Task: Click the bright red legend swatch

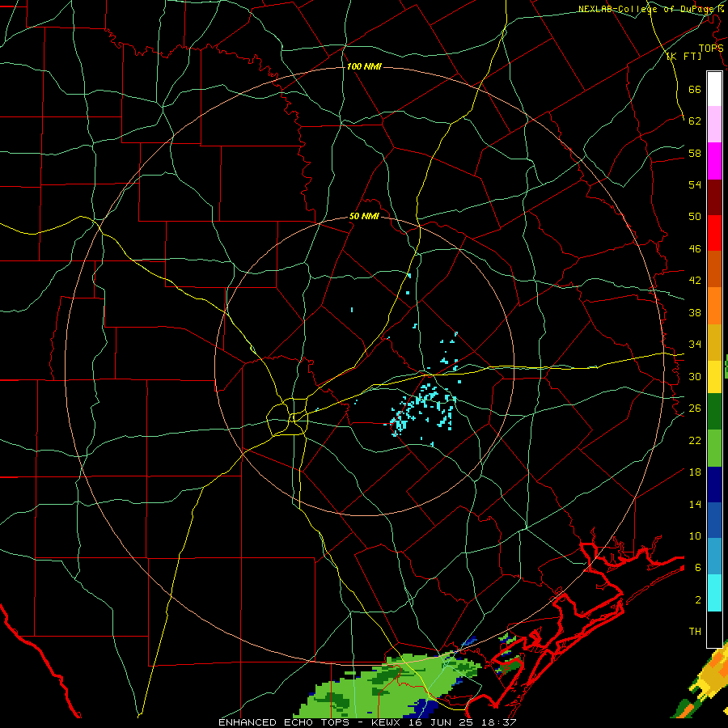Action: point(714,233)
